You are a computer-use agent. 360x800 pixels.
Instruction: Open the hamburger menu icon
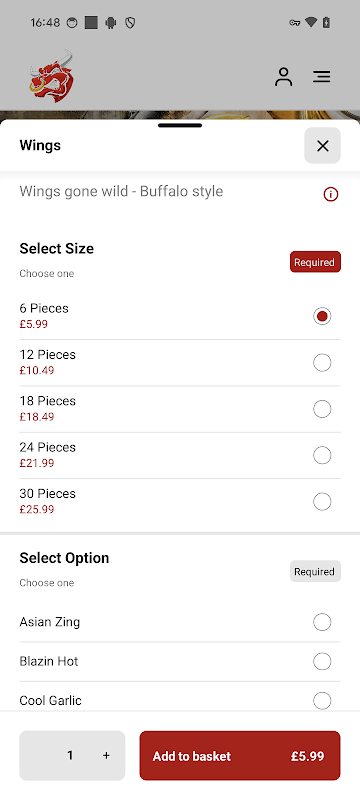pos(321,77)
